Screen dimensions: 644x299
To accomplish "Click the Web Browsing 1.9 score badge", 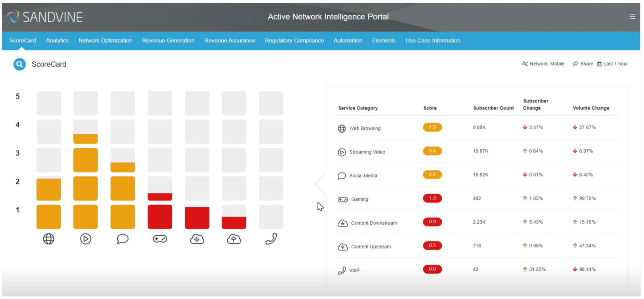I will (432, 127).
